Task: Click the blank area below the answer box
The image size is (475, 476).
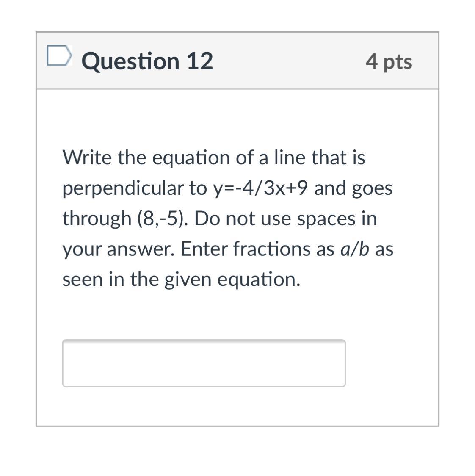Action: tap(237, 407)
